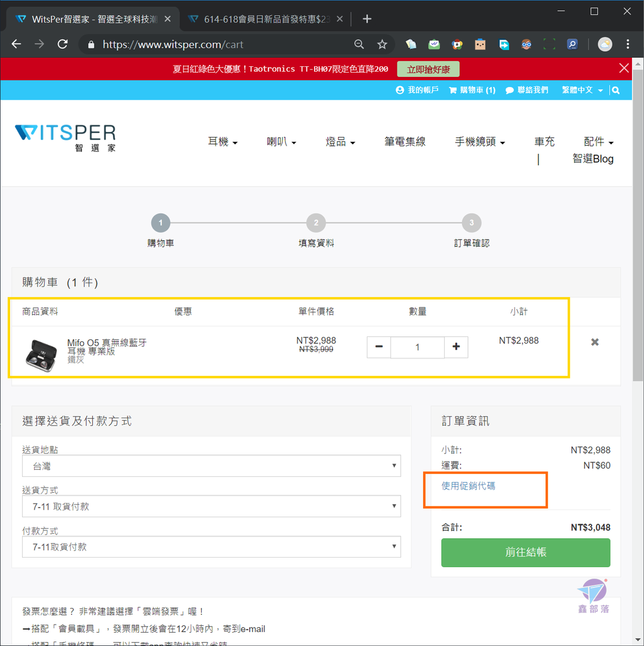644x646 pixels.
Task: Expand the 手機鏡頭 menu
Action: click(x=480, y=142)
